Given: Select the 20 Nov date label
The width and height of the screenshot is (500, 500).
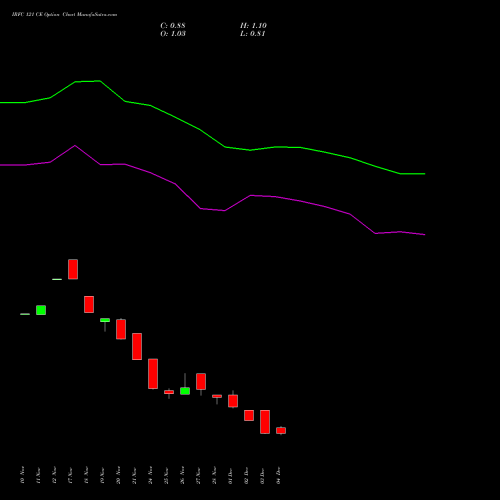Looking at the screenshot, I should point(118,475).
